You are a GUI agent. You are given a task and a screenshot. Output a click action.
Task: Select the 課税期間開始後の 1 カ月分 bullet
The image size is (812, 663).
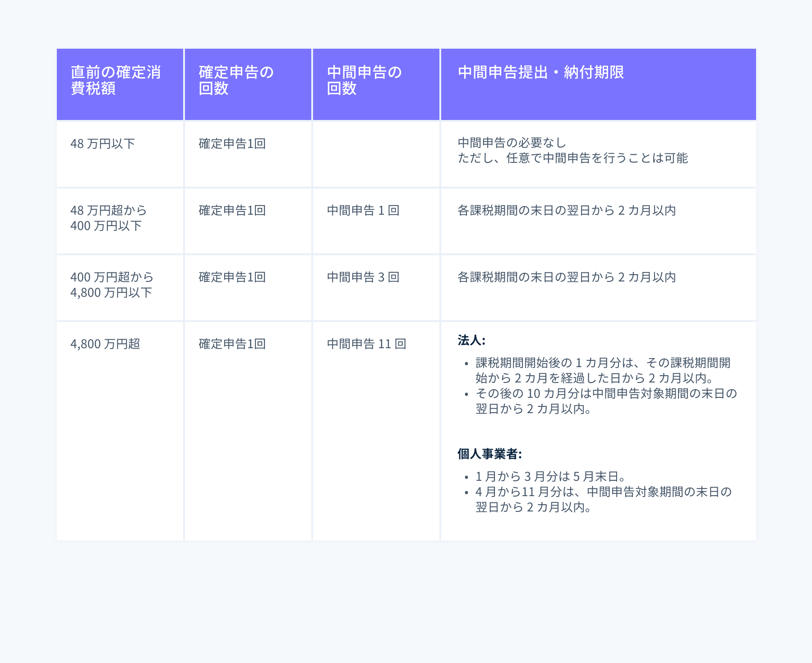click(x=603, y=371)
